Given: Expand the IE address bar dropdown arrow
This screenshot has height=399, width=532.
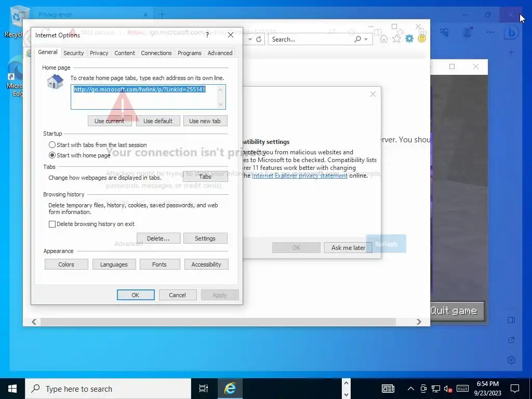Looking at the screenshot, I should pyautogui.click(x=250, y=39).
